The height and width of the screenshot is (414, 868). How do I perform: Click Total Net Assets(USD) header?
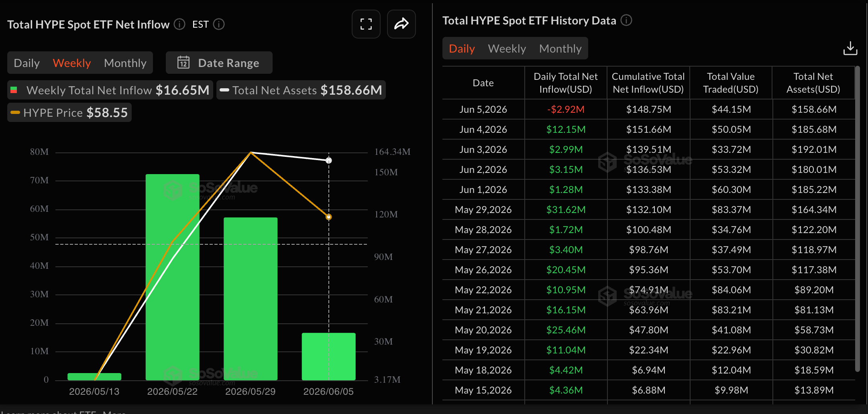tap(813, 83)
